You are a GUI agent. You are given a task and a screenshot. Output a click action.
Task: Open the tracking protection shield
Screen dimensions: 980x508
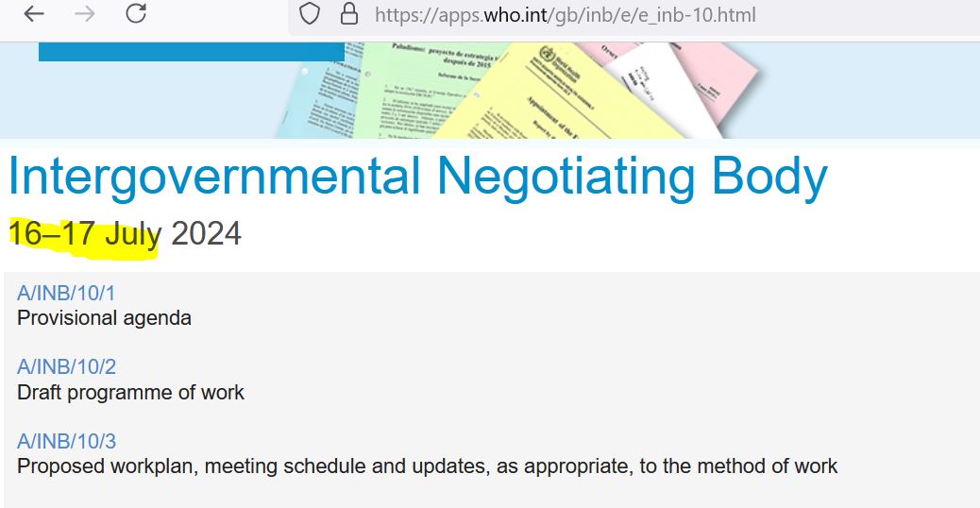point(311,14)
